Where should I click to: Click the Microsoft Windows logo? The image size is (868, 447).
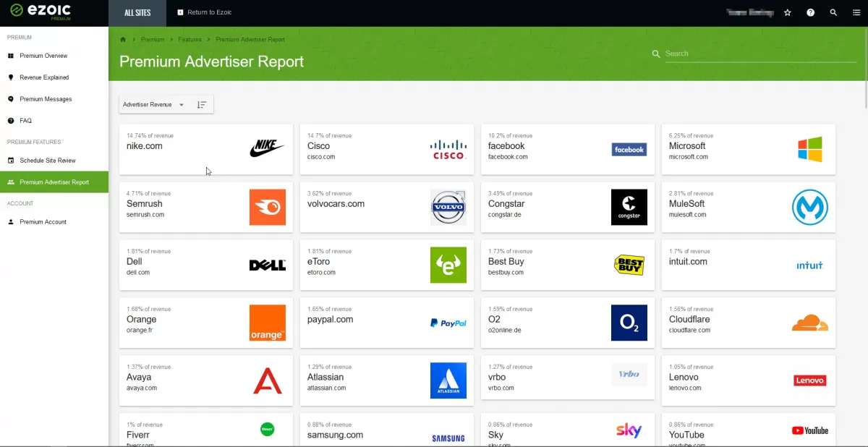(810, 150)
